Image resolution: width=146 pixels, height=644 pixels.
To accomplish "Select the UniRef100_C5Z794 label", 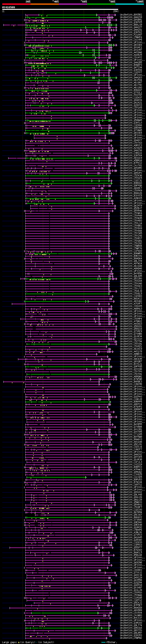I will (x=131, y=342).
